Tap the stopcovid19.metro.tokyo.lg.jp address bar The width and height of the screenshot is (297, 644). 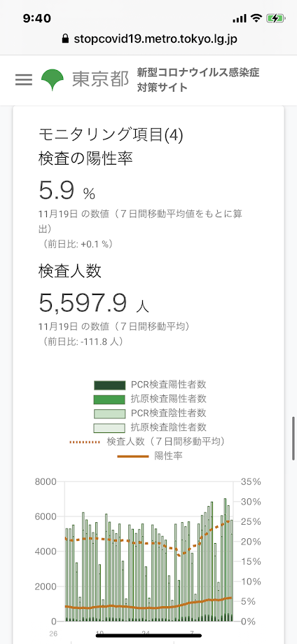(149, 39)
